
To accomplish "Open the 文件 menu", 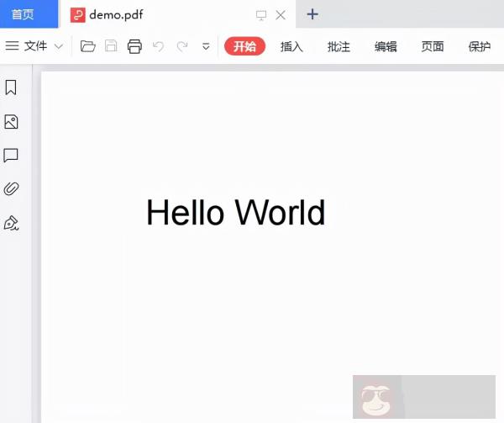I will coord(35,46).
